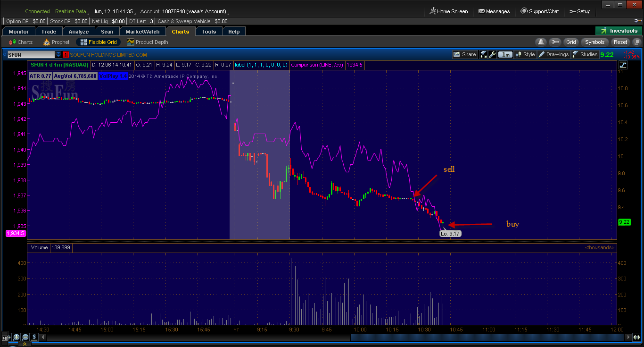Viewport: 644px width, 347px height.
Task: Switch to the Scan tab
Action: 107,32
